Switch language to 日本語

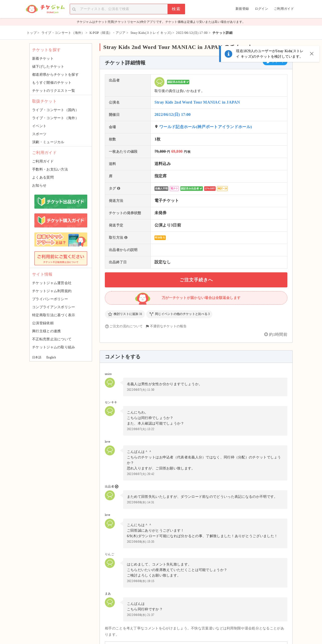point(37,357)
